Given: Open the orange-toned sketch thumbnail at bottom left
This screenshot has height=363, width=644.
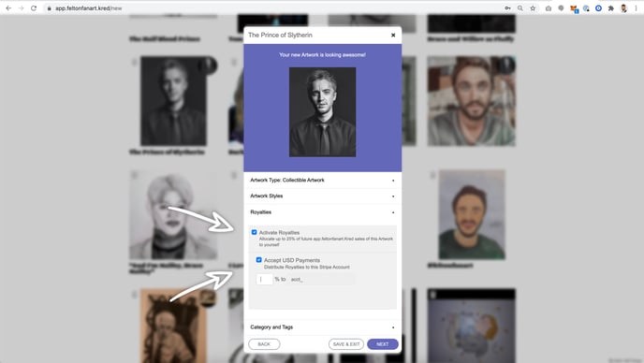Looking at the screenshot, I should pos(173,326).
